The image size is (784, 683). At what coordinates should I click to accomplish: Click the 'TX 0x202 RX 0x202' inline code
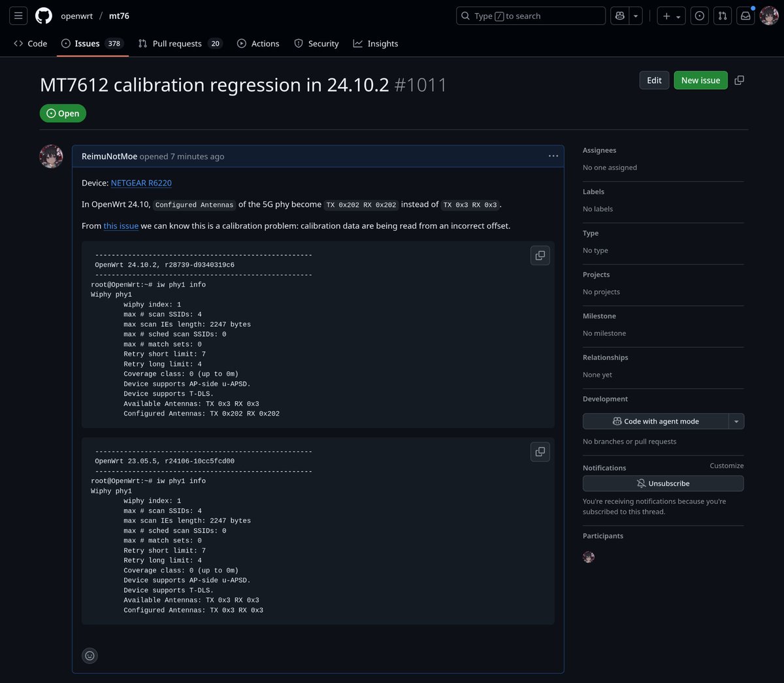tap(361, 205)
